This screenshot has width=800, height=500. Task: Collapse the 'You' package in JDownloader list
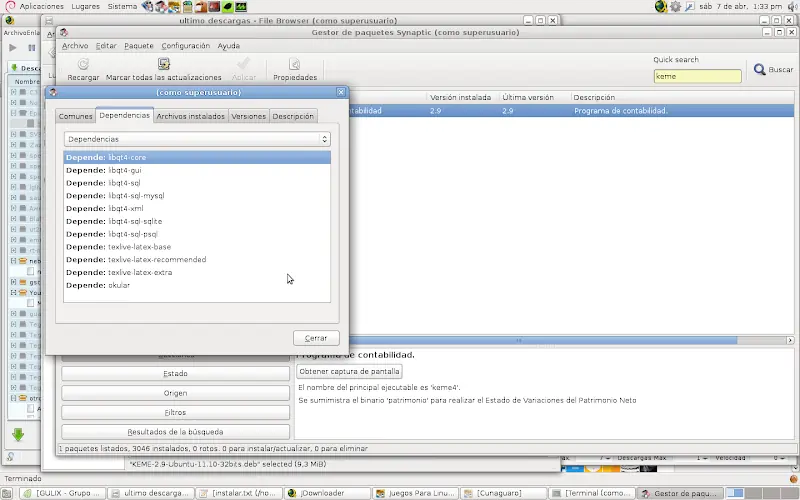[14, 292]
